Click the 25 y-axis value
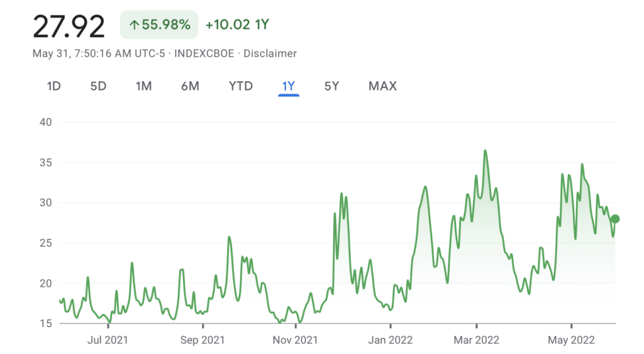The image size is (644, 354). tap(45, 243)
